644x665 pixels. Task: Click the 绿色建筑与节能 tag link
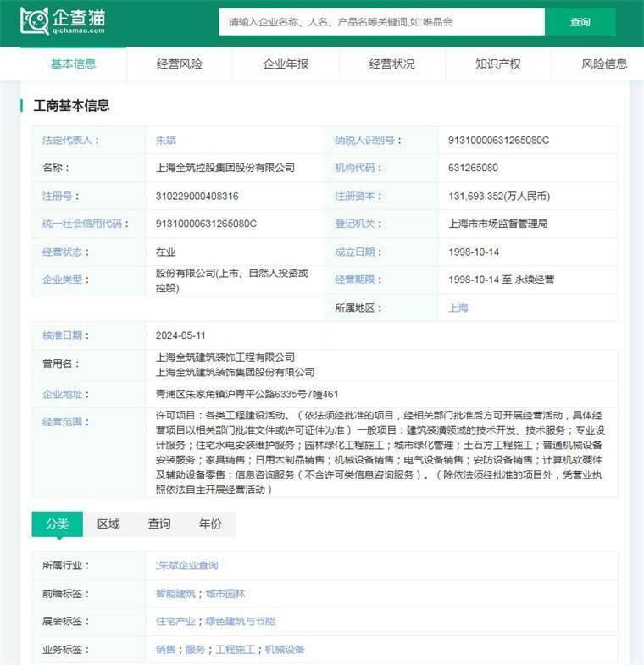(x=240, y=621)
